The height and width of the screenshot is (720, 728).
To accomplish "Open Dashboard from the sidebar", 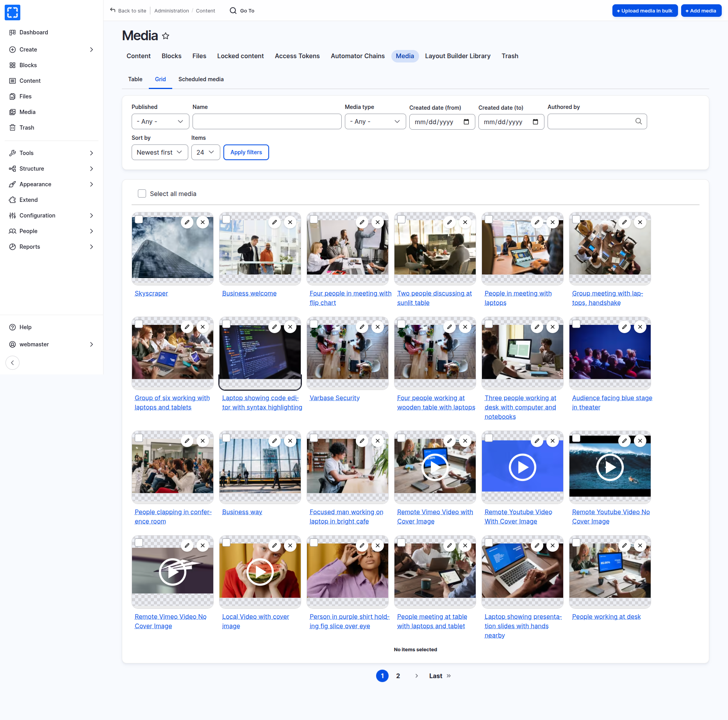I will 34,32.
